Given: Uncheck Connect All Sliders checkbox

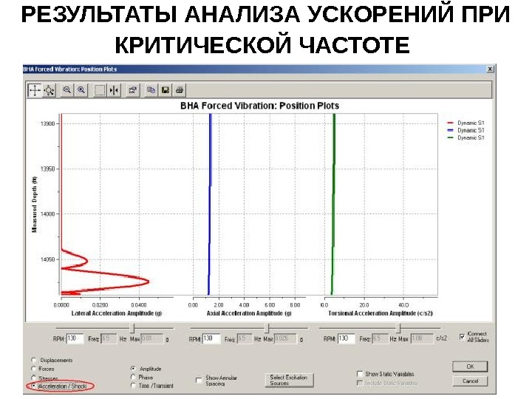Looking at the screenshot, I should click(462, 337).
